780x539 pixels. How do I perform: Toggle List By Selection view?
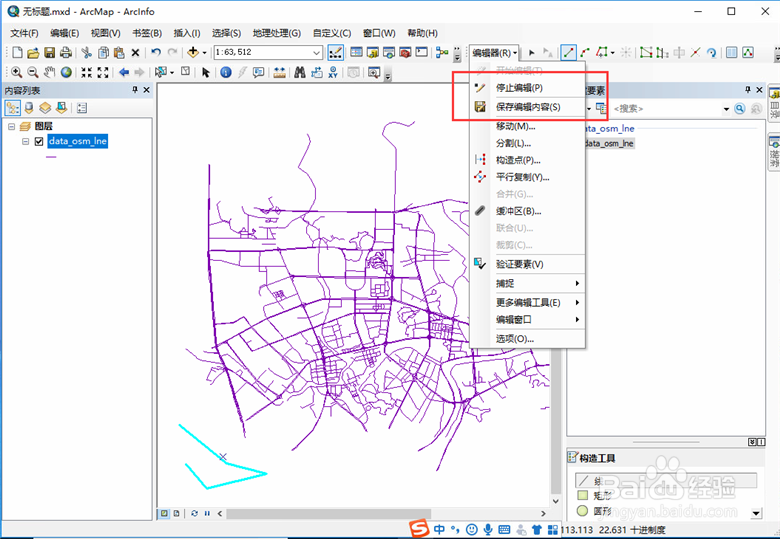[62, 108]
